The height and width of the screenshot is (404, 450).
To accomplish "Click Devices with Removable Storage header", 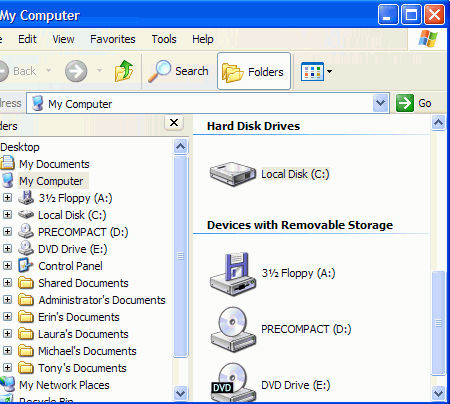I will (x=300, y=225).
